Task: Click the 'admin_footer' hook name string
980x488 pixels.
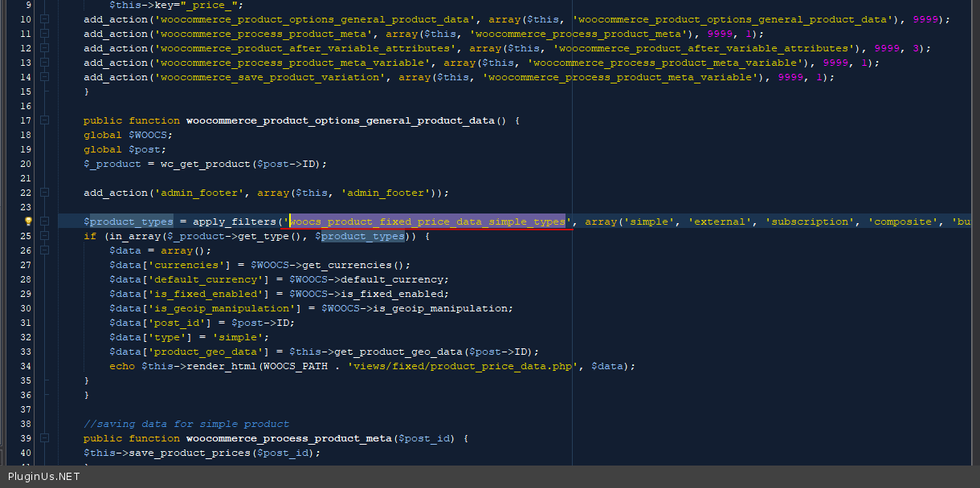Action: click(199, 193)
